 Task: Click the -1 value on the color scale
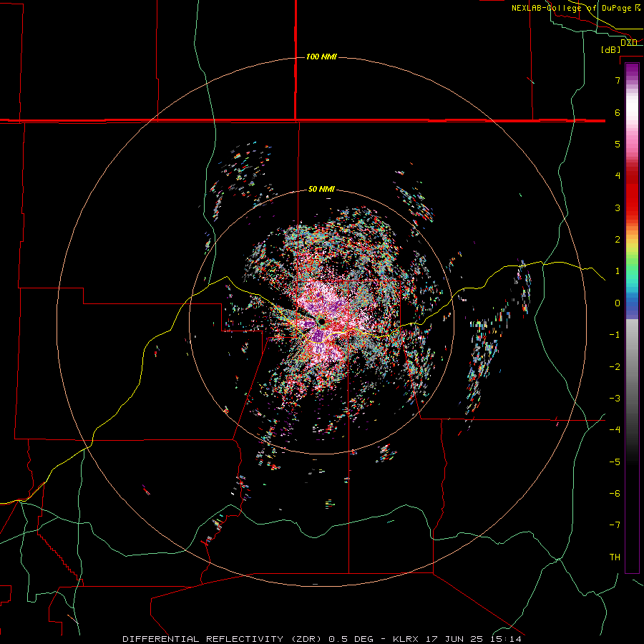(x=615, y=335)
